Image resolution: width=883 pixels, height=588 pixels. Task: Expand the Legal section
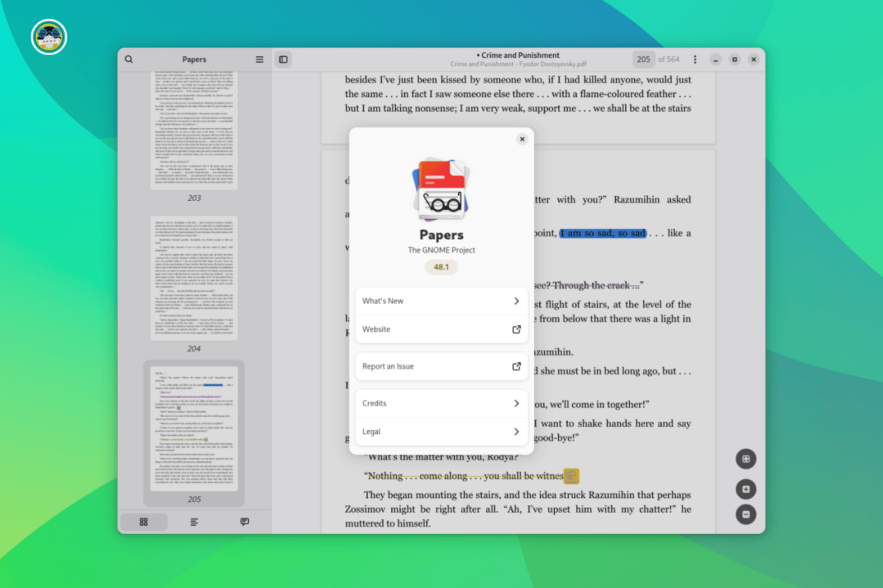pos(441,431)
